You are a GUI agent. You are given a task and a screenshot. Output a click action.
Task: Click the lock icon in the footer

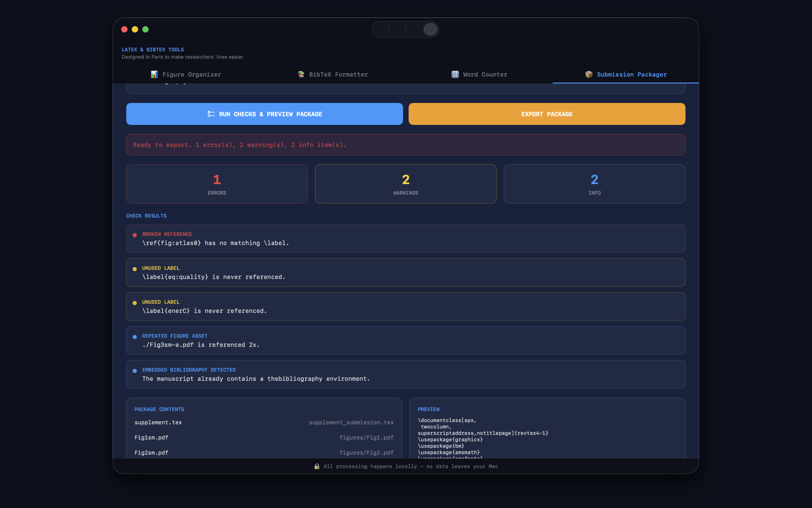317,466
